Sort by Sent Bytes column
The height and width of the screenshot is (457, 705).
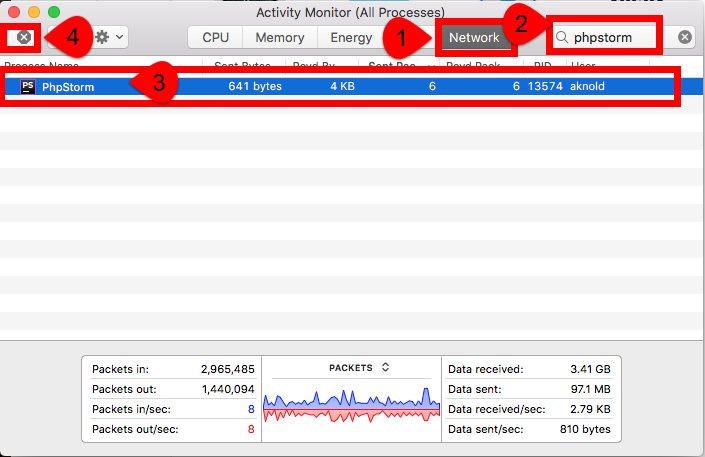click(x=243, y=65)
